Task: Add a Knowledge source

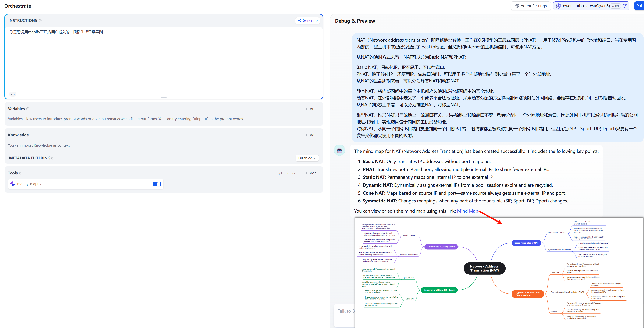Action: pos(311,135)
